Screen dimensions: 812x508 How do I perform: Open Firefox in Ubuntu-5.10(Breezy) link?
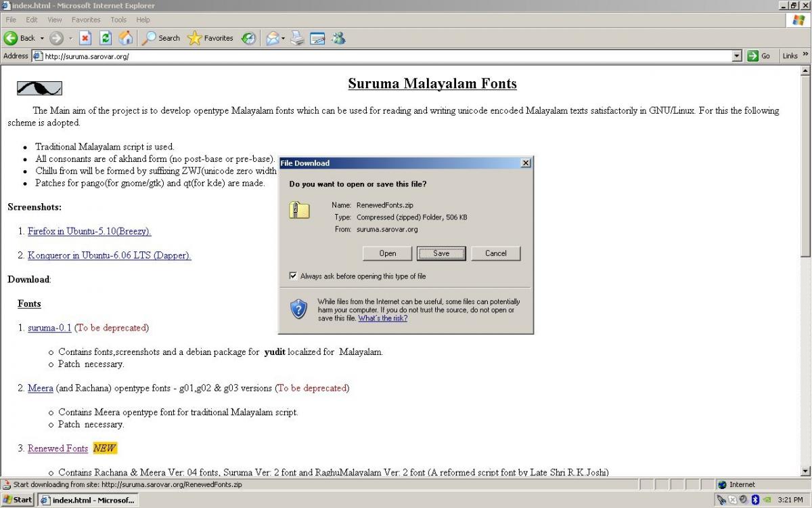(89, 232)
